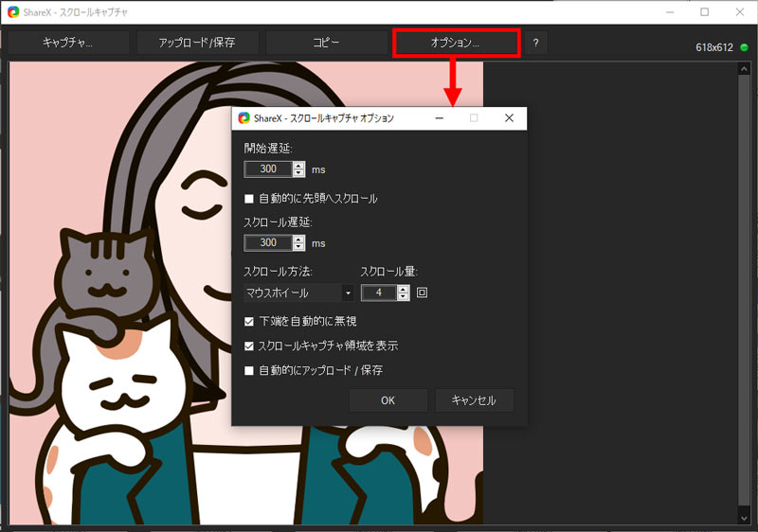758x532 pixels.
Task: Open the オプション... button
Action: [x=456, y=43]
